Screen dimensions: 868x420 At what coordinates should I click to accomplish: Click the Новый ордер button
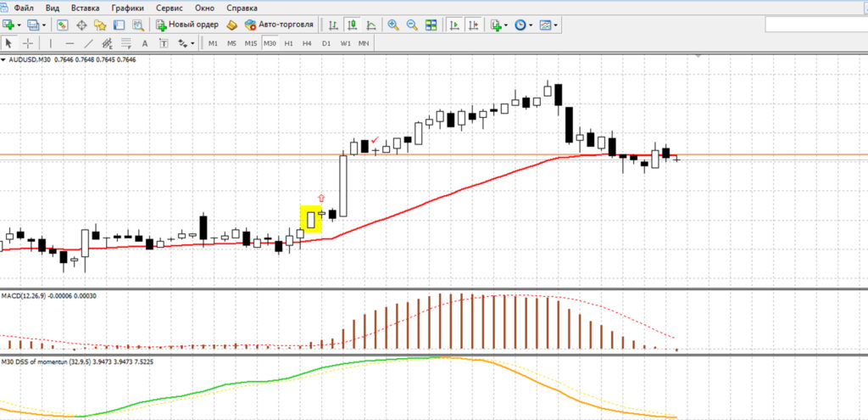[187, 25]
